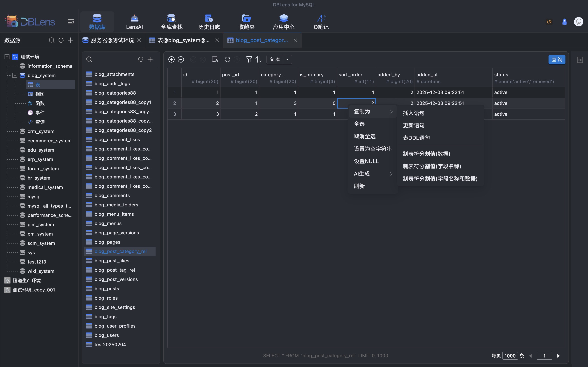Open LensAI from the top navigation
The image size is (588, 367).
click(134, 22)
